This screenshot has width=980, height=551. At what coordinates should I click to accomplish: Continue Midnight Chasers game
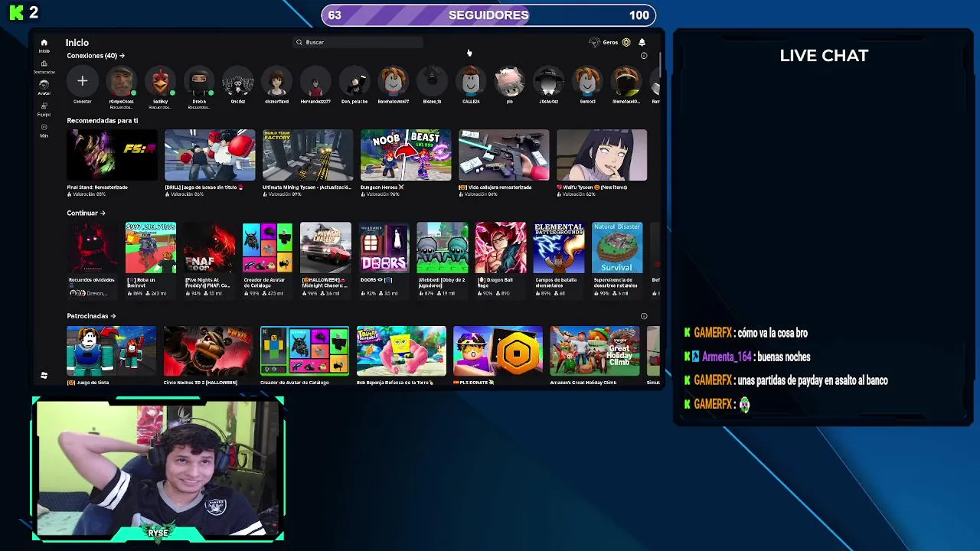click(x=325, y=248)
